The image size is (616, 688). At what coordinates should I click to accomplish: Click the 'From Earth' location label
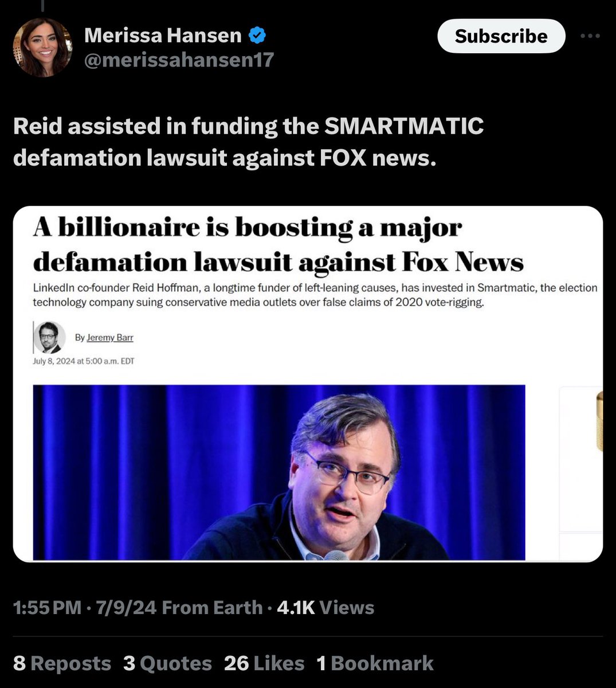[212, 608]
